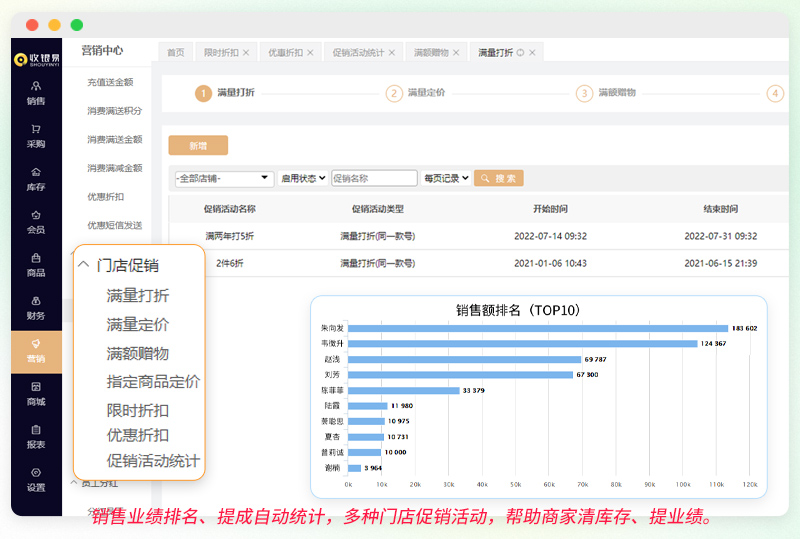Click the 2021-06-15 21:39 end time cell
The width and height of the screenshot is (800, 539).
(x=720, y=263)
